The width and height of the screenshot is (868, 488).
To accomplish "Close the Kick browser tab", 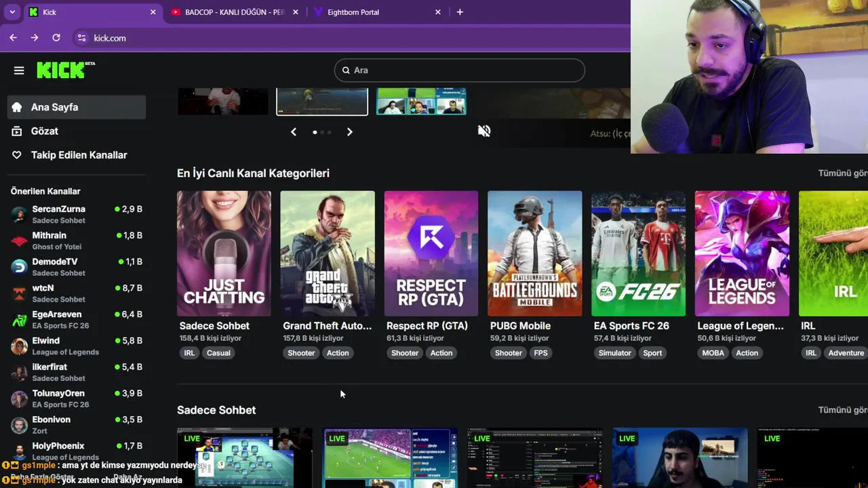I will [153, 12].
